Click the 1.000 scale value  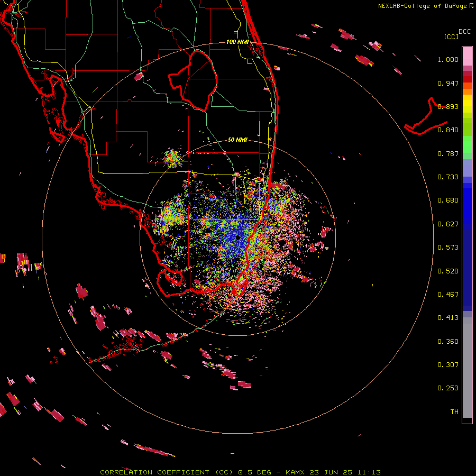[x=448, y=59]
